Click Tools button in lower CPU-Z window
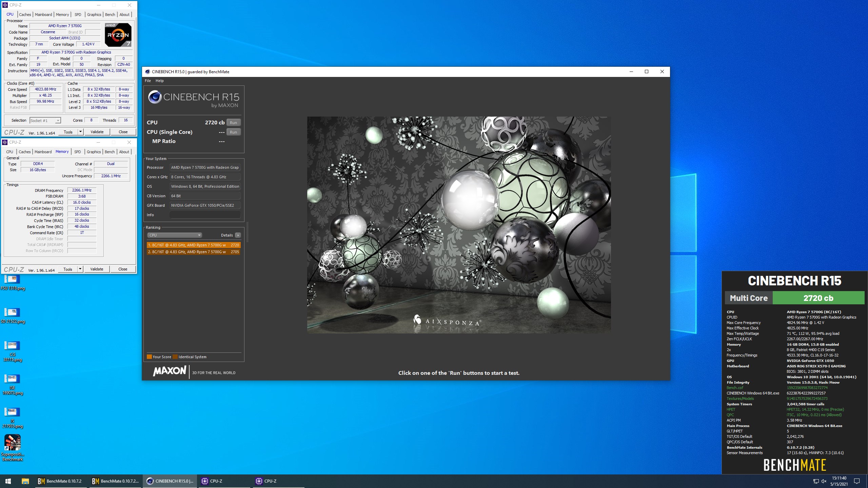The image size is (868, 488). point(68,269)
